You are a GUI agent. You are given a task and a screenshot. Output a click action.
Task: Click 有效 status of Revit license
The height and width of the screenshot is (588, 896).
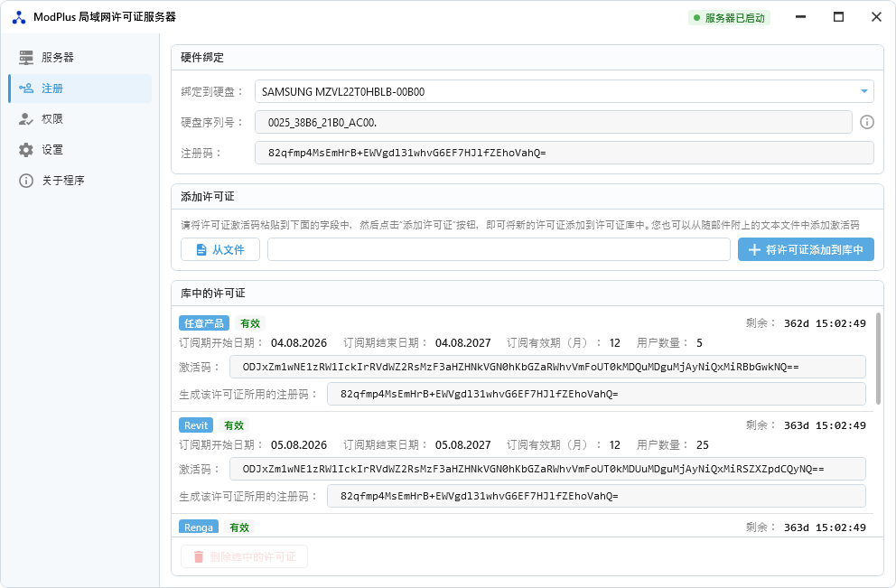(234, 425)
